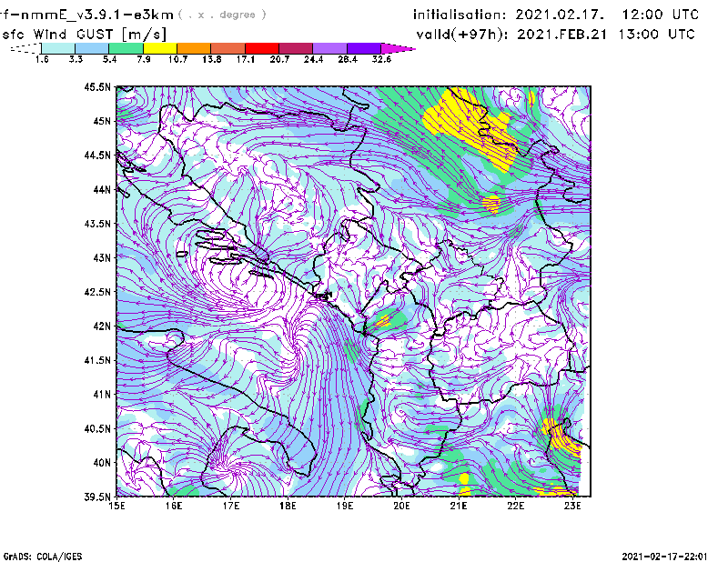This screenshot has width=728, height=562.
Task: Click the latitude label 45N
Action: [x=102, y=121]
